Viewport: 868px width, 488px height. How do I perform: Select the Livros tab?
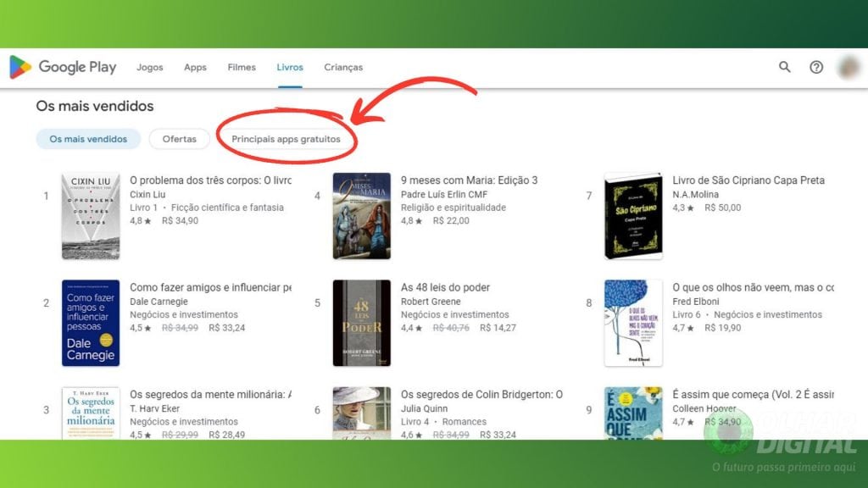tap(290, 67)
